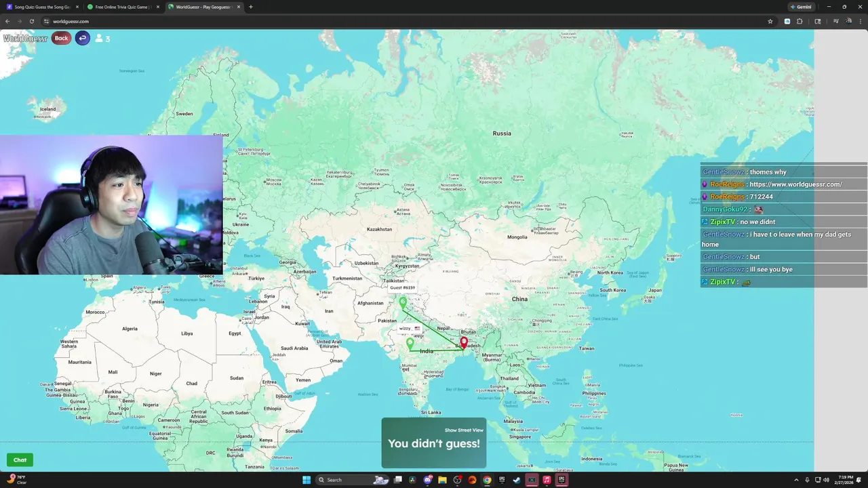Click the DannyGoku92 chat username
868x488 pixels.
click(x=725, y=209)
